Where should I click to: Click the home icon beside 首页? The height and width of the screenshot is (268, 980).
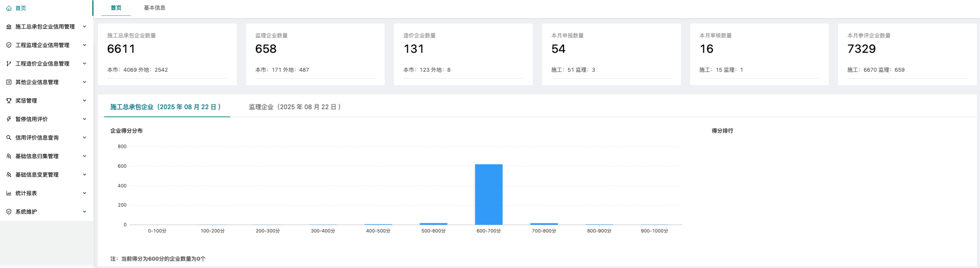[9, 8]
